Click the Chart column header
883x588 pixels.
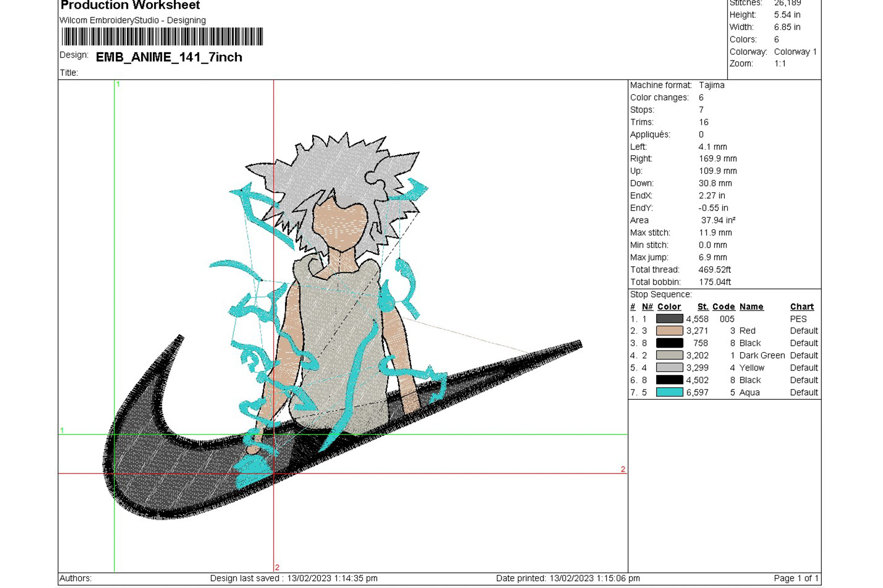pyautogui.click(x=801, y=307)
